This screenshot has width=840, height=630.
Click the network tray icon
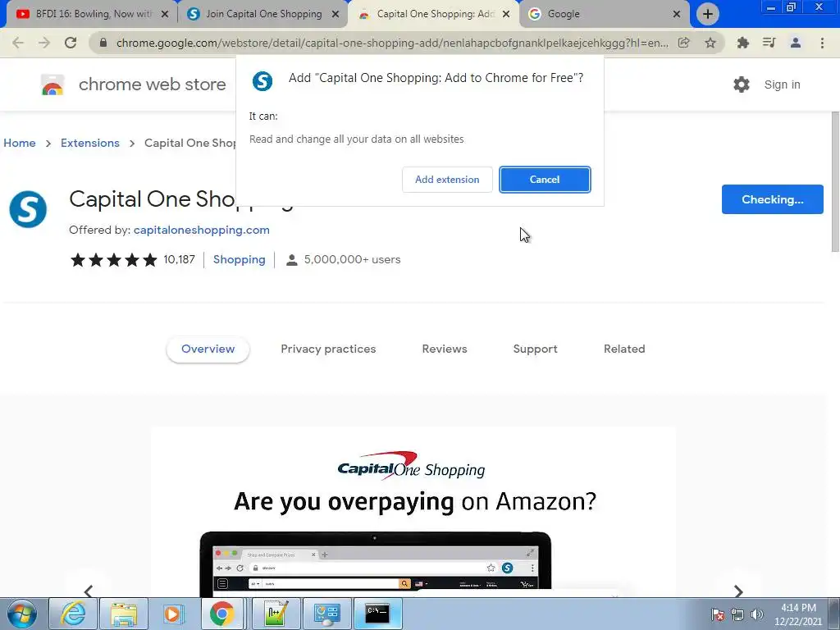click(x=737, y=614)
